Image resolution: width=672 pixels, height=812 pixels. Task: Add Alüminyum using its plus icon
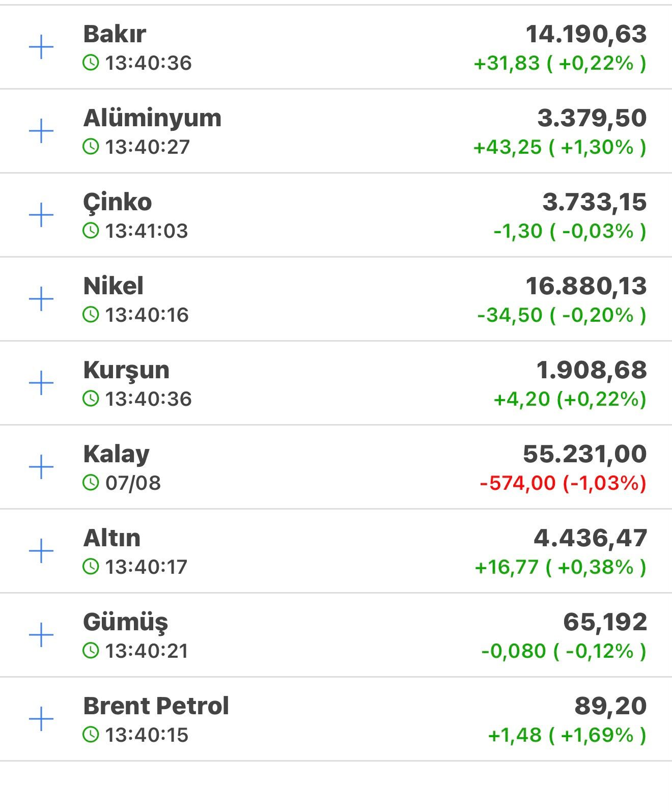coord(41,131)
